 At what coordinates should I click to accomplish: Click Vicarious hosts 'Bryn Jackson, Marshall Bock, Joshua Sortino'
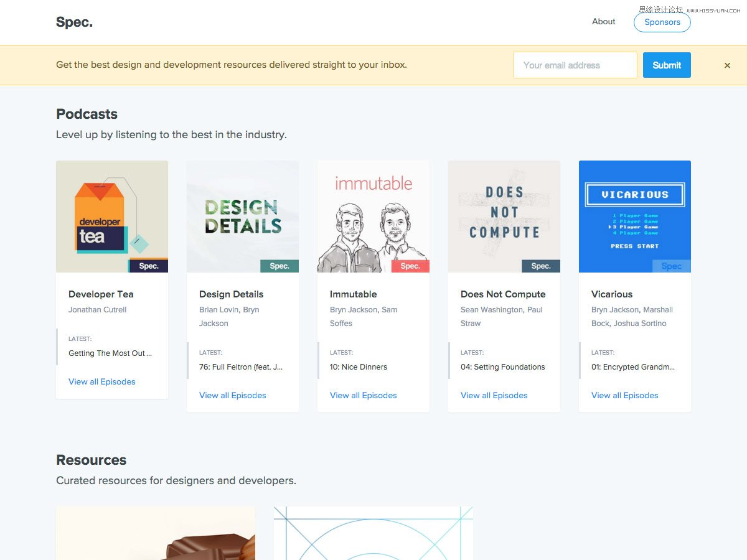coord(632,317)
